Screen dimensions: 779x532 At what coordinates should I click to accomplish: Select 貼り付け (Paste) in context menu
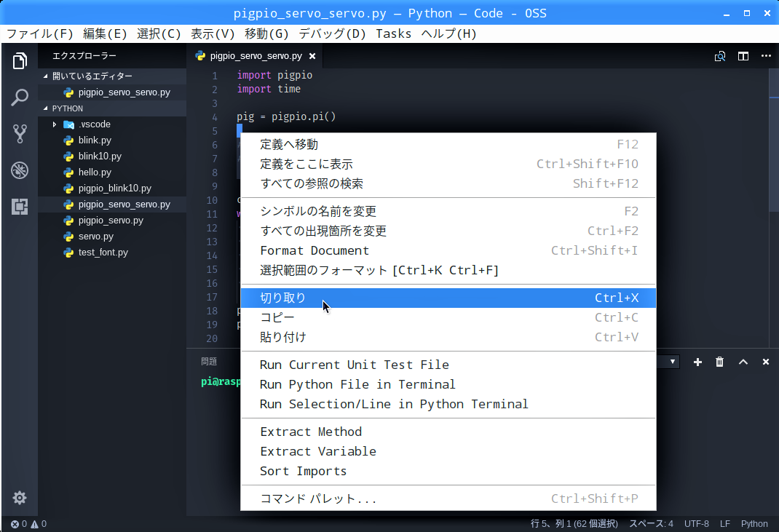point(448,337)
